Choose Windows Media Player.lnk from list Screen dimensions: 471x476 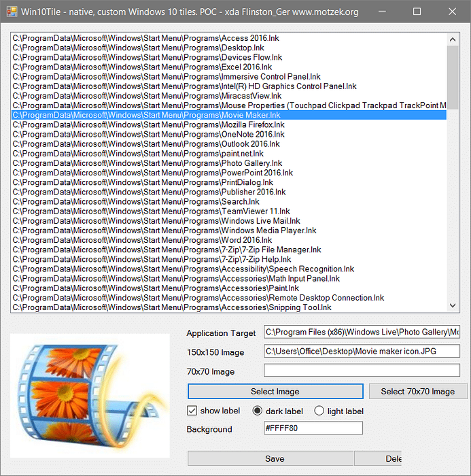pos(164,231)
